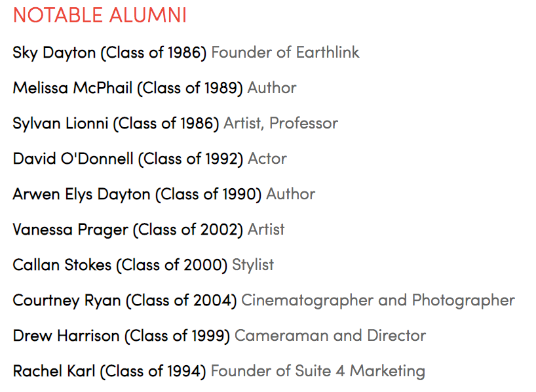Click Author text beside Melissa McPhail
Image resolution: width=536 pixels, height=392 pixels.
tap(272, 88)
